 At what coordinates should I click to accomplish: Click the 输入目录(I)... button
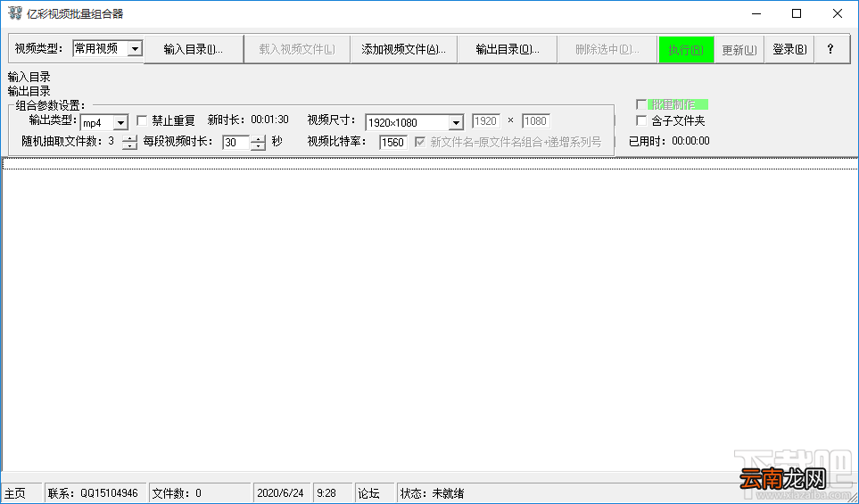(194, 50)
